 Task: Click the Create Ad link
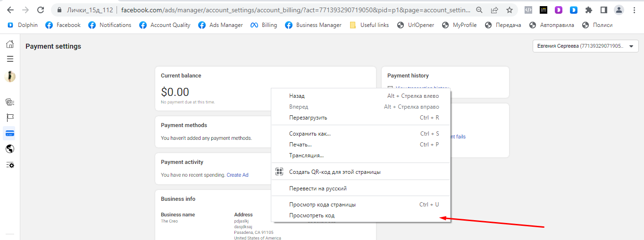(237, 175)
